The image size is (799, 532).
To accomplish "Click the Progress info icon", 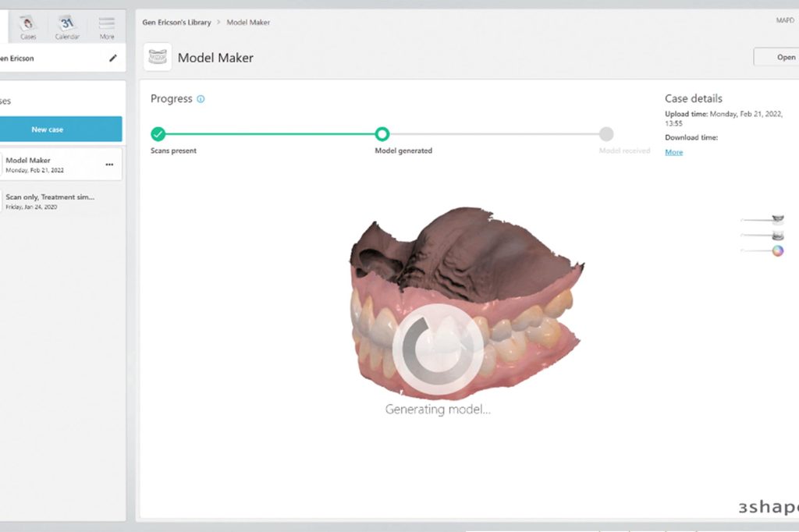I will (x=201, y=99).
